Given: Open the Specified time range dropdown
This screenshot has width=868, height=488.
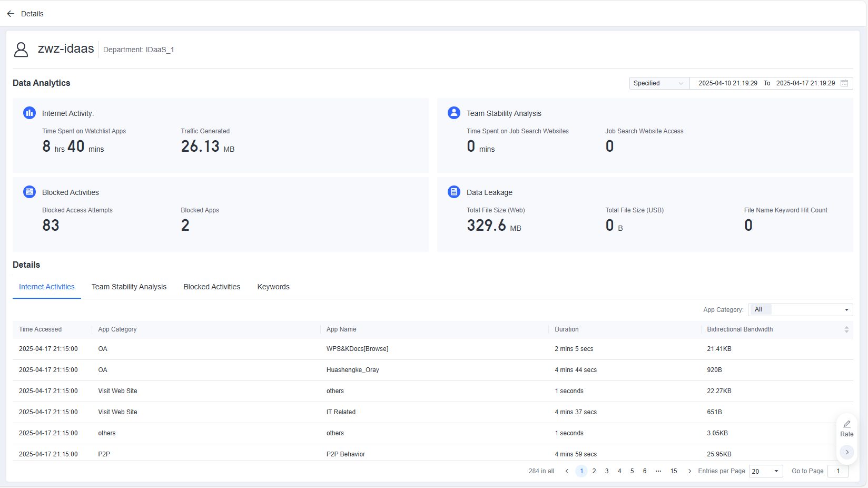Looking at the screenshot, I should click(x=659, y=83).
